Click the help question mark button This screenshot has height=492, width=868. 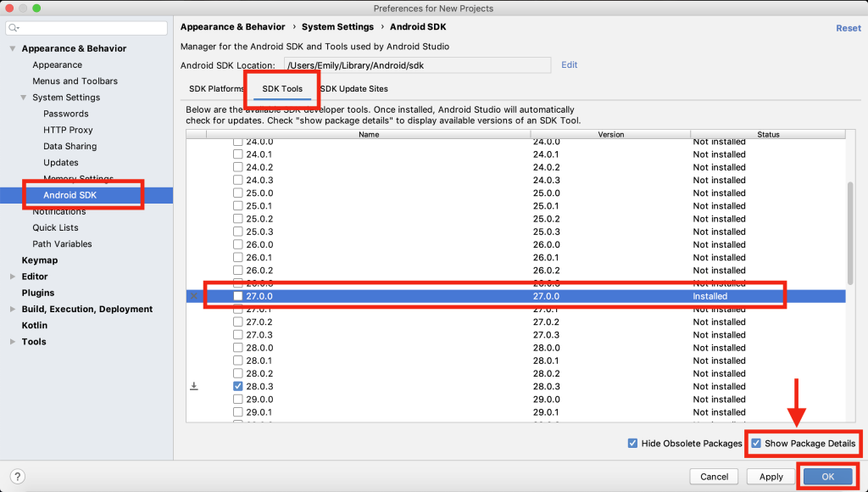coord(17,477)
